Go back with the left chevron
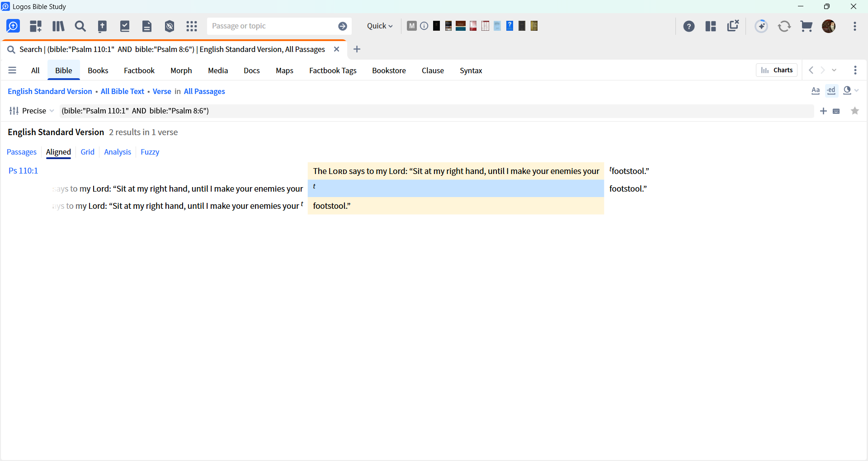The width and height of the screenshot is (868, 461). pos(811,70)
